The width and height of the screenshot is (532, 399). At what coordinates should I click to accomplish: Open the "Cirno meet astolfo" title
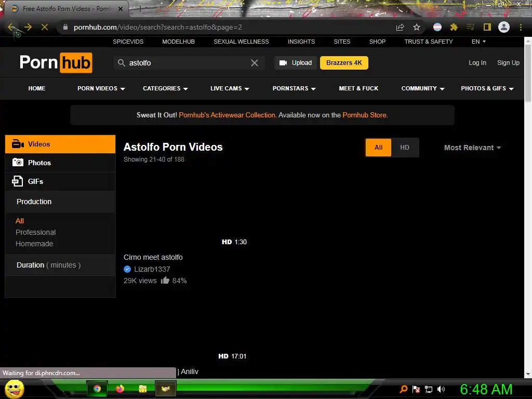pos(153,257)
